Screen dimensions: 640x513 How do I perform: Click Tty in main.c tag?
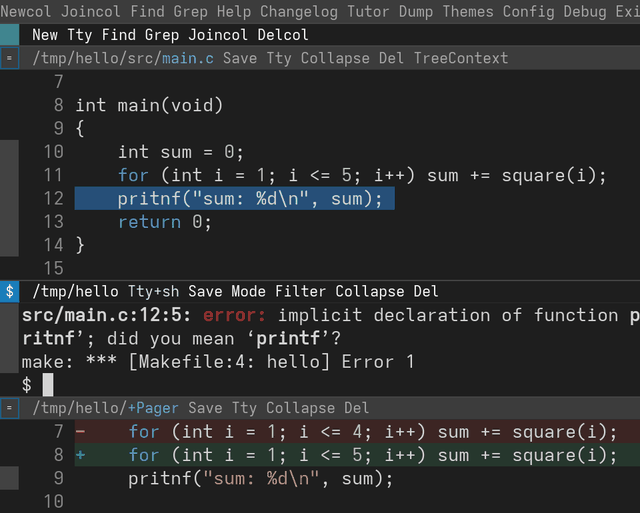coord(279,58)
